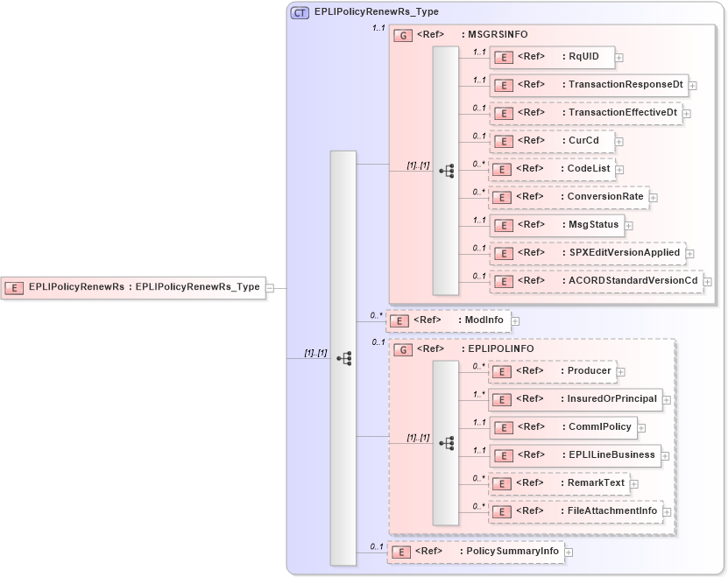Expand the EPLIPolicyRenewRs root node
Screen dimensions: 728x577
(x=269, y=287)
